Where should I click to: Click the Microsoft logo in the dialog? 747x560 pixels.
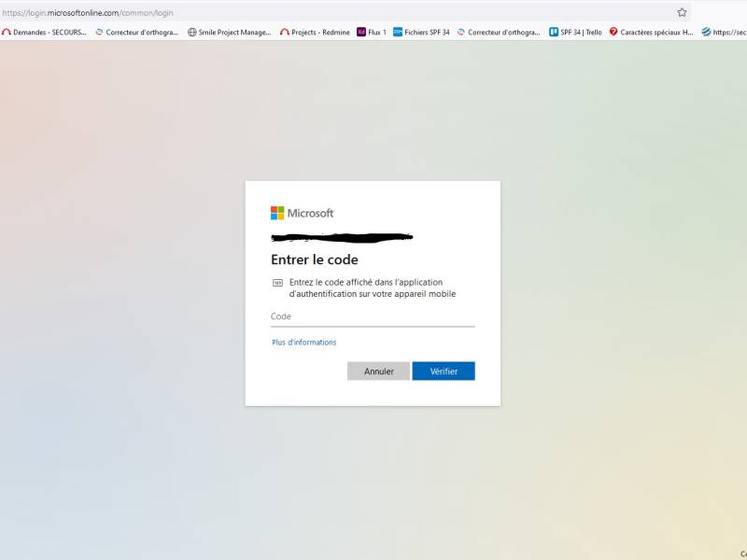tap(302, 213)
